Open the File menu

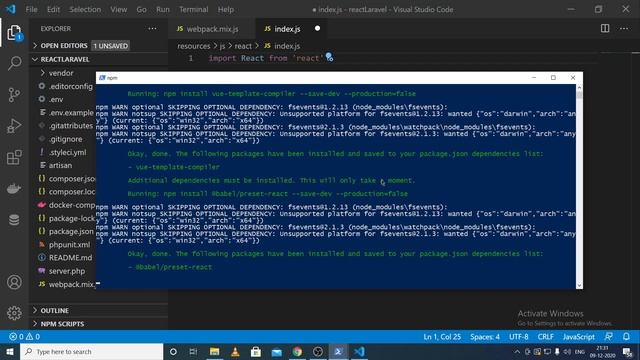point(31,9)
